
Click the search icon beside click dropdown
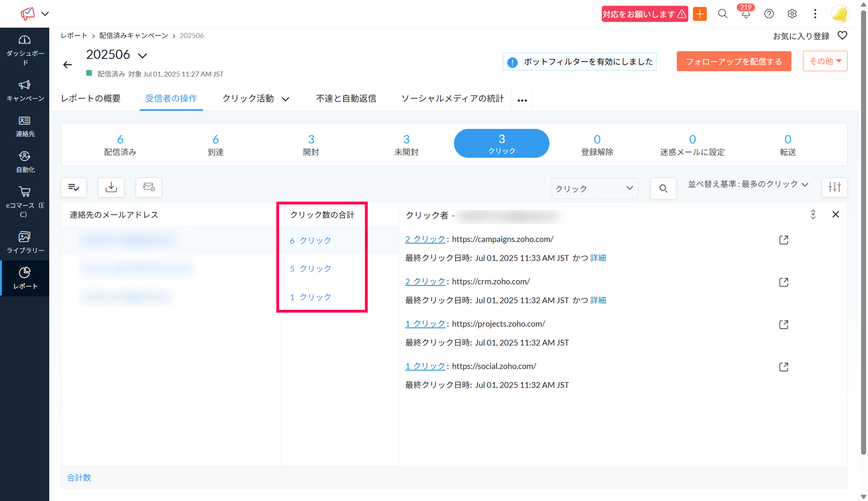coord(663,188)
